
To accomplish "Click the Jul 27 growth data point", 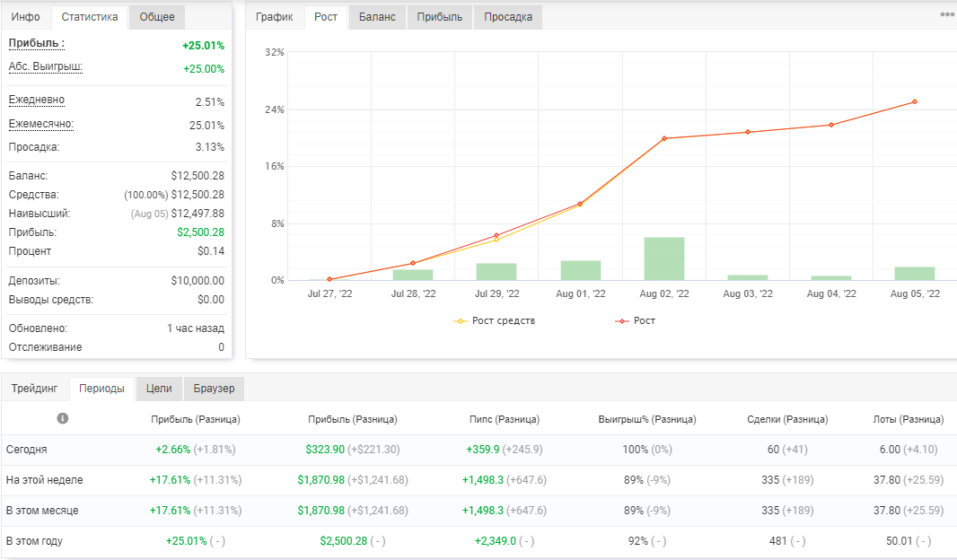I will 329,279.
